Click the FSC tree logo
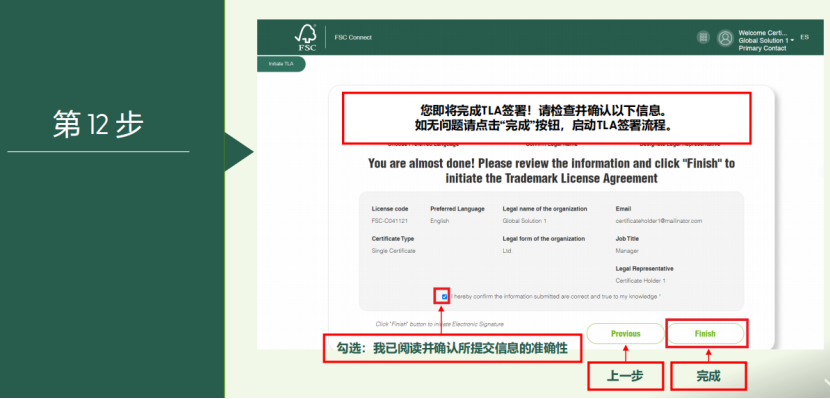This screenshot has height=399, width=830. 305,38
